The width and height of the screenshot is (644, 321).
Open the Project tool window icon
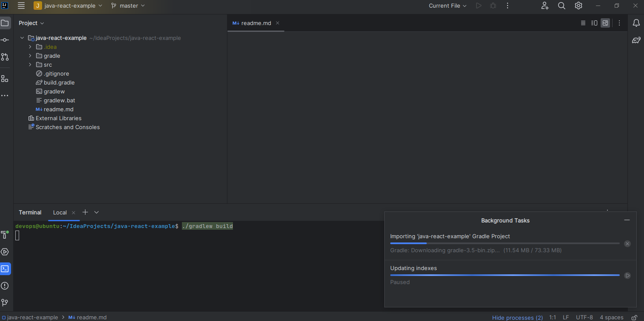tap(5, 23)
